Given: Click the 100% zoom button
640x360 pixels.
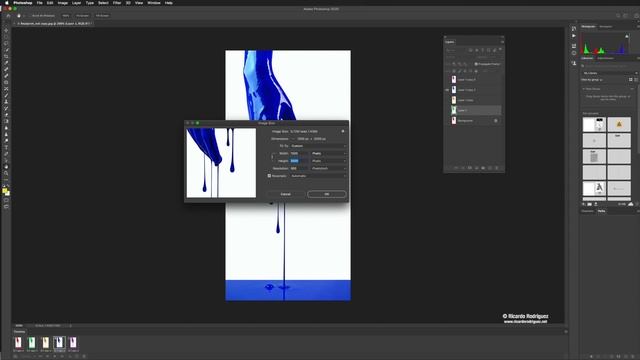Looking at the screenshot, I should [x=65, y=16].
